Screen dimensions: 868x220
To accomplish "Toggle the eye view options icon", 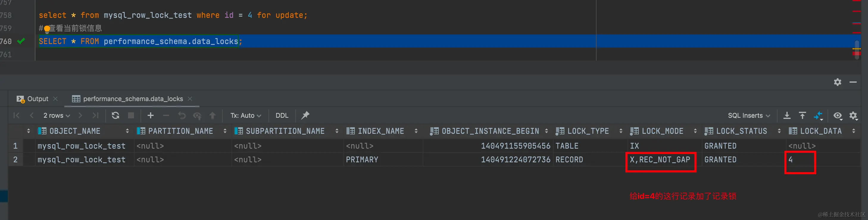I will [x=838, y=115].
